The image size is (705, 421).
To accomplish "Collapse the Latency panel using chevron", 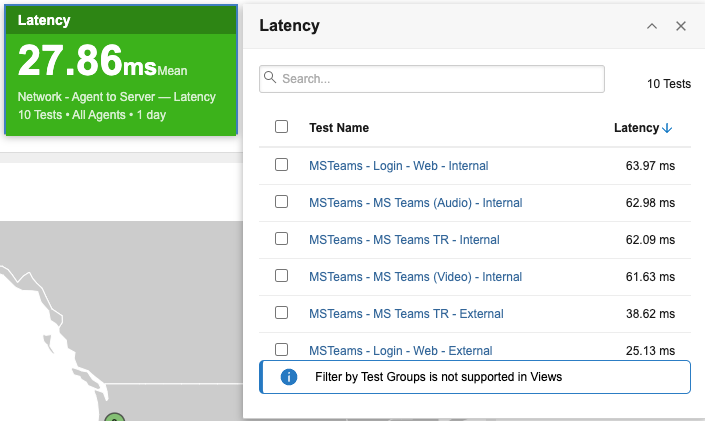I will pos(652,26).
